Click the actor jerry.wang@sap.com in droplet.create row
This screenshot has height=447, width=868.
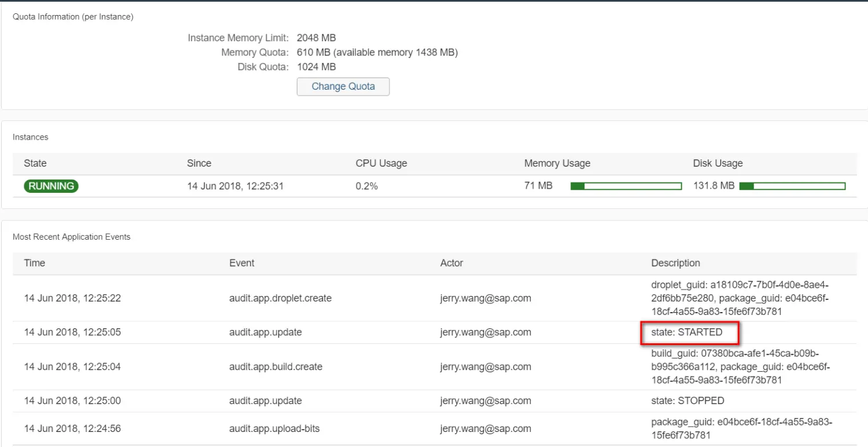point(486,298)
